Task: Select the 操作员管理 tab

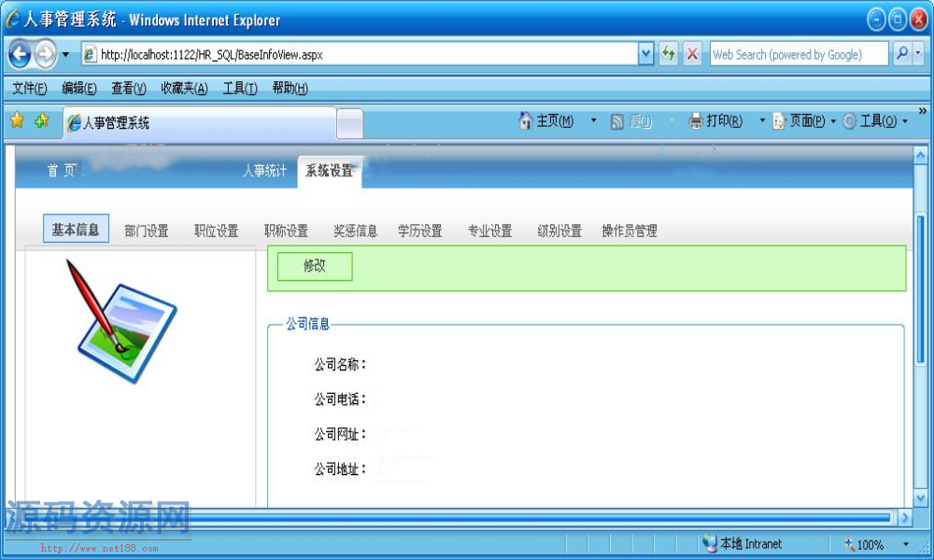Action: coord(630,231)
